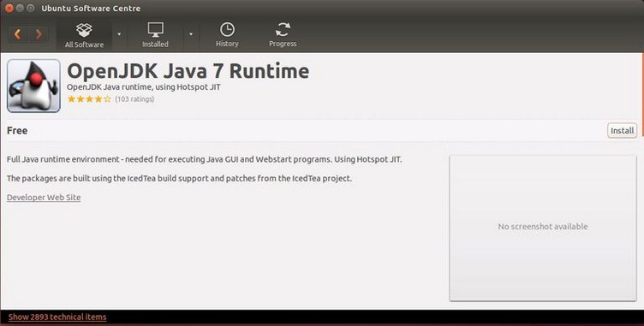Open the 103 ratings count
Image resolution: width=644 pixels, height=326 pixels.
pos(134,99)
